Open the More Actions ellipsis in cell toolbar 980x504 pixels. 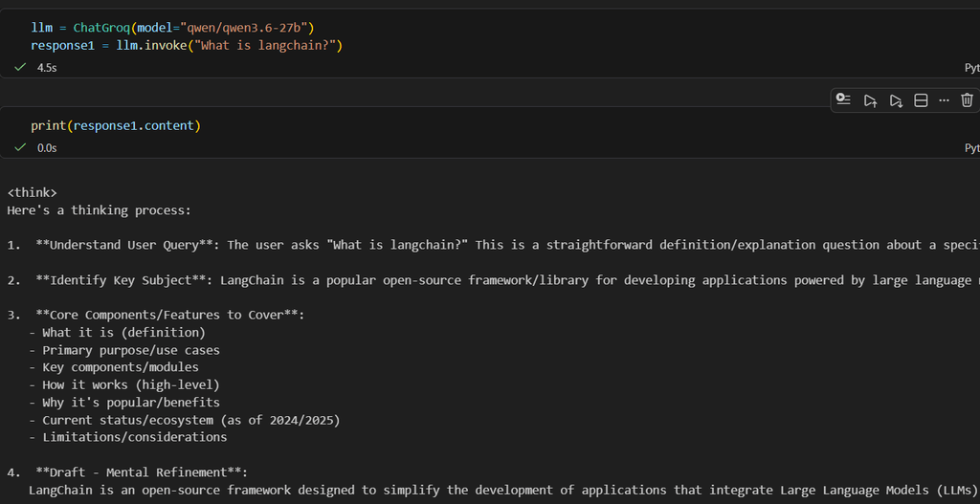point(944,99)
